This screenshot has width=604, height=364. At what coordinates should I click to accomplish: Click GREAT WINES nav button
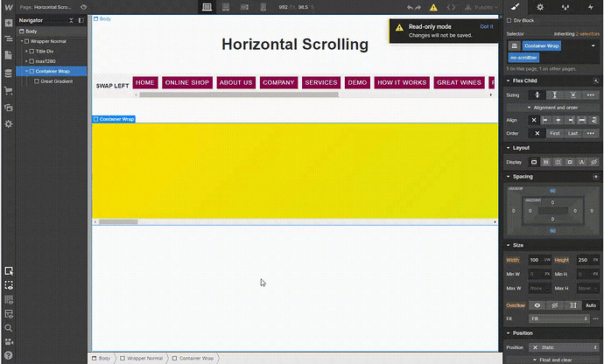[x=460, y=82]
